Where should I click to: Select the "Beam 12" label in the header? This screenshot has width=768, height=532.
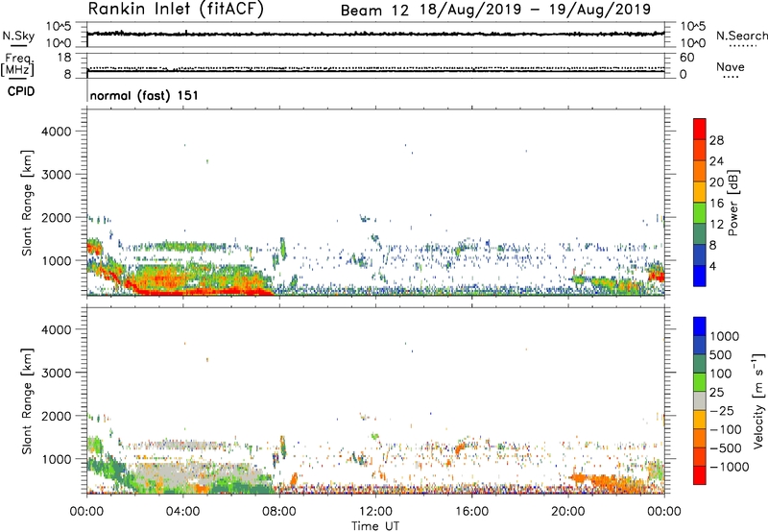click(374, 10)
